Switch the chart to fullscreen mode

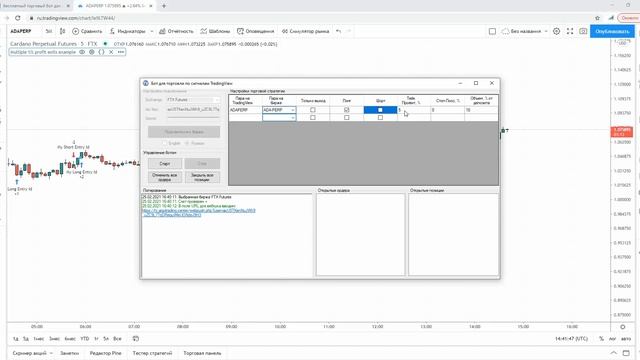point(570,31)
